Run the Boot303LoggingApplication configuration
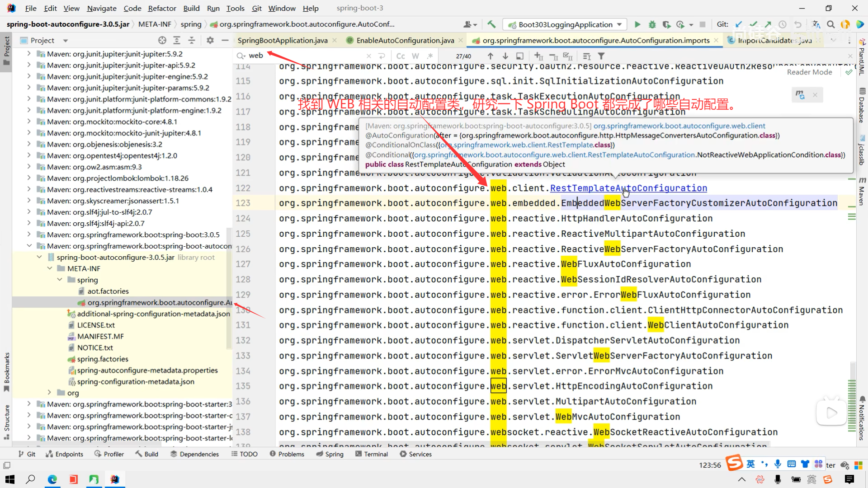Viewport: 868px width, 488px height. point(637,24)
